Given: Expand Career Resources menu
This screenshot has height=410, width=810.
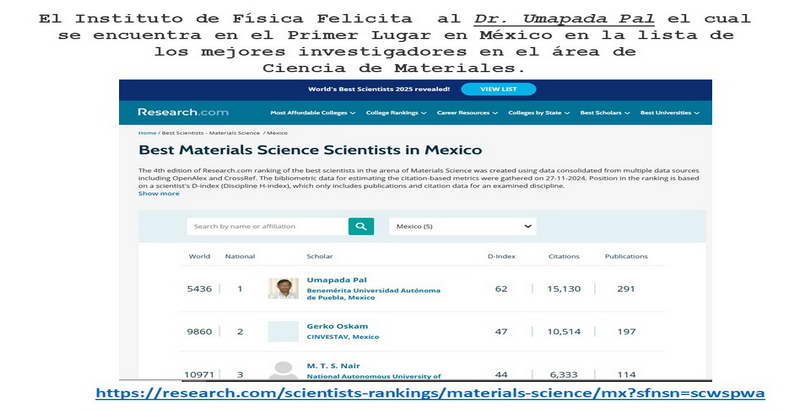Looking at the screenshot, I should point(467,113).
